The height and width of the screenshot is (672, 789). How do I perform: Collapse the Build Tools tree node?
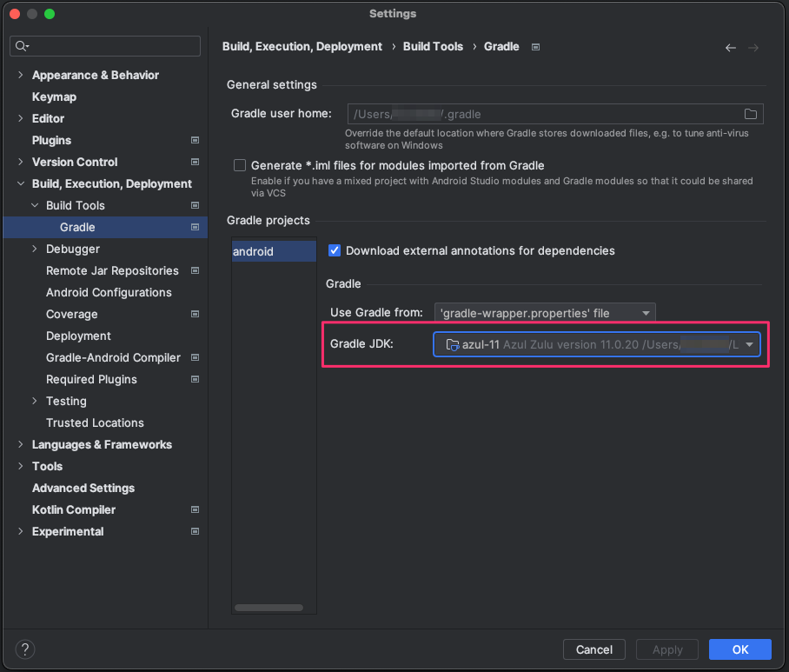click(35, 205)
